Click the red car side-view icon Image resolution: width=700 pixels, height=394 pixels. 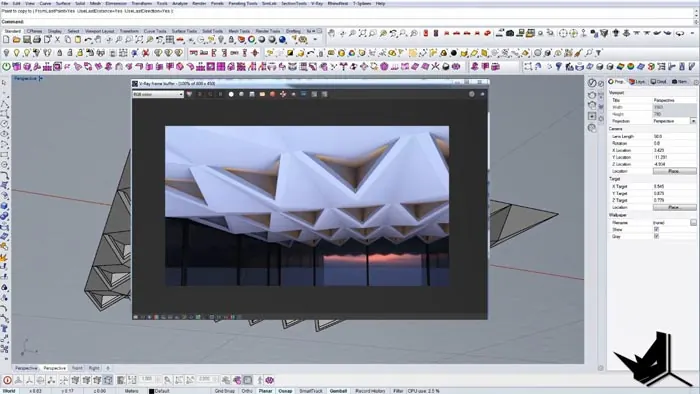(x=456, y=33)
